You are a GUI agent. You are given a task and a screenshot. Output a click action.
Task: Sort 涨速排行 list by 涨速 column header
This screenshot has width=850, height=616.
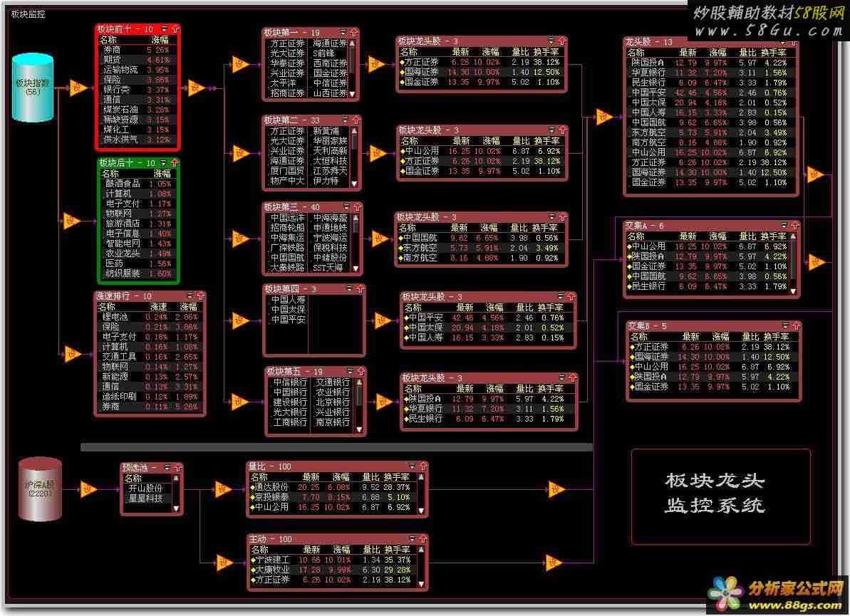tap(158, 307)
